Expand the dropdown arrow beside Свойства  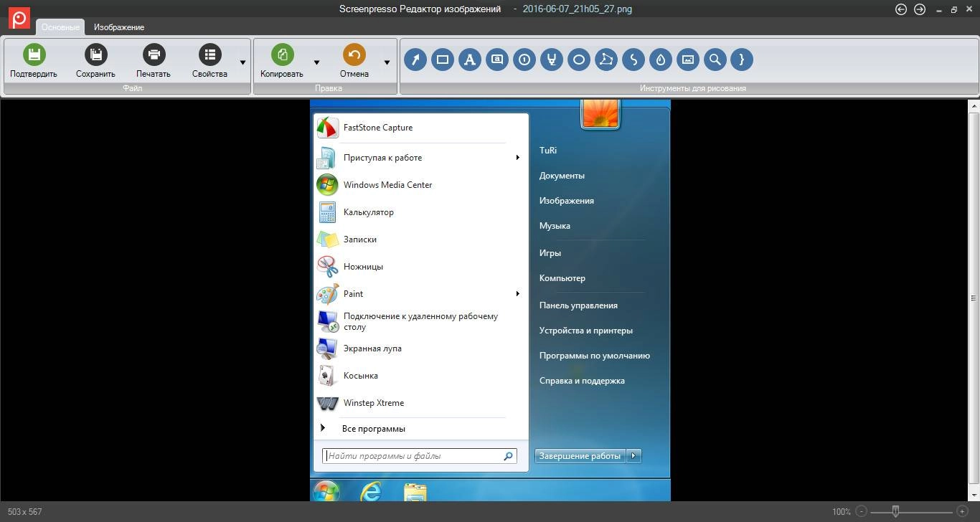click(242, 62)
